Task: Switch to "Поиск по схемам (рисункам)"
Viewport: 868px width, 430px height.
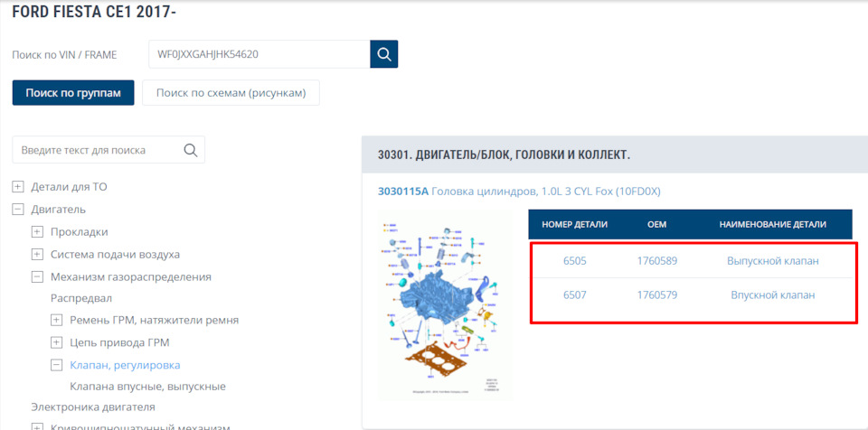Action: pos(231,92)
